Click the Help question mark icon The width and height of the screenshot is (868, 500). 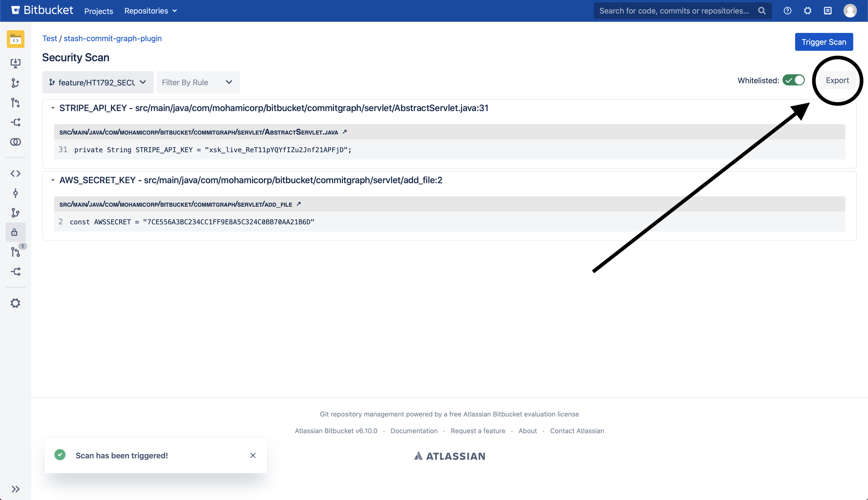pos(787,11)
